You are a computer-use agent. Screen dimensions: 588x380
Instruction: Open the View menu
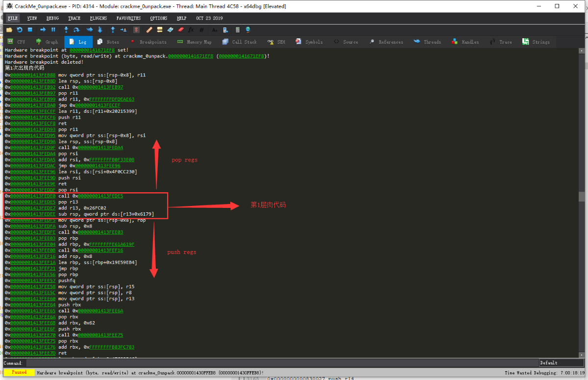pos(32,18)
